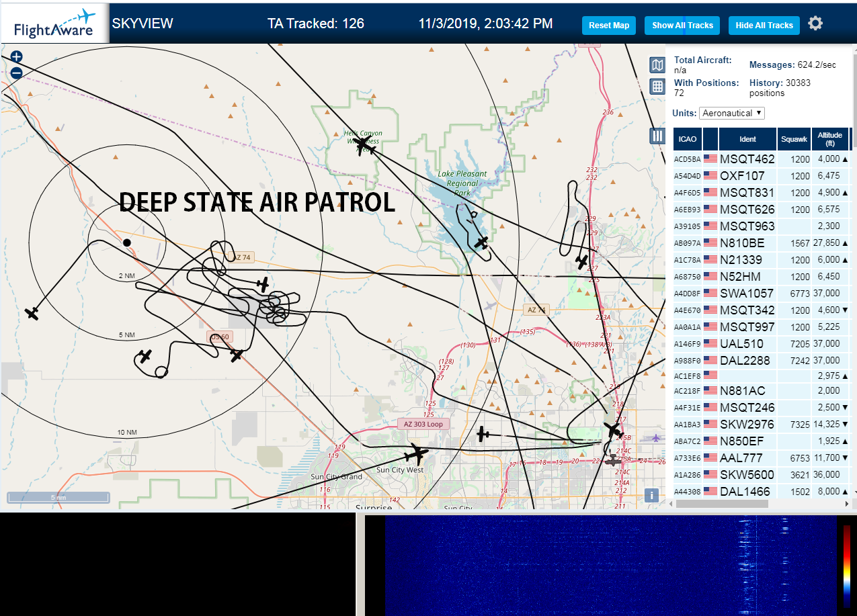857x616 pixels.
Task: Click the purple airport icon beside the sidebar
Action: coord(656,438)
